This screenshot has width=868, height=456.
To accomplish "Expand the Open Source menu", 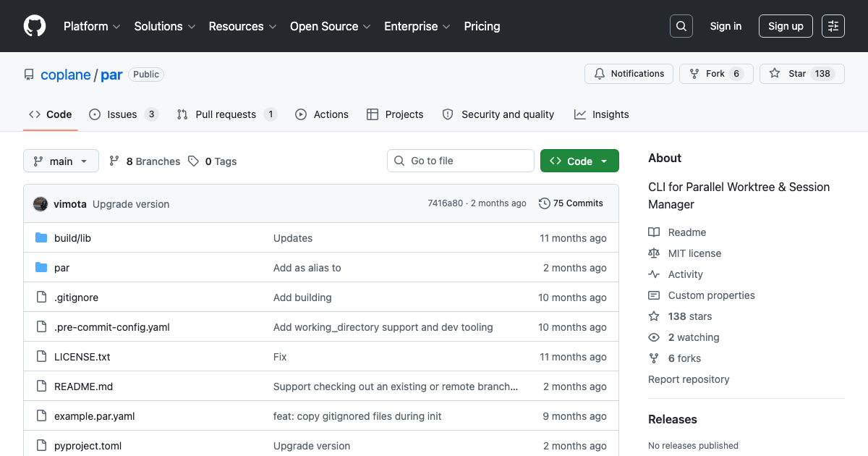I will pyautogui.click(x=331, y=26).
